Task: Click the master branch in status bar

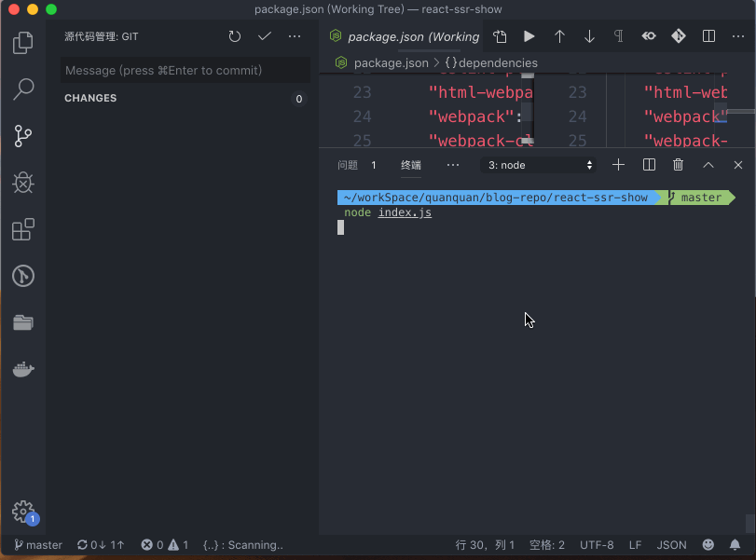Action: (38, 545)
